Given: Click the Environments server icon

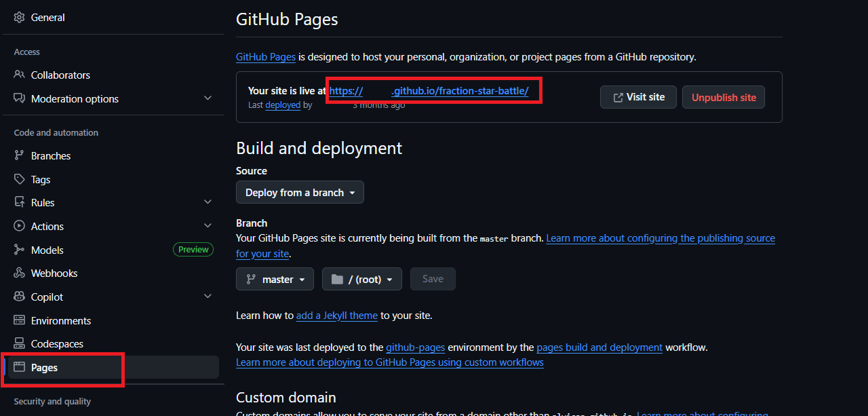Looking at the screenshot, I should pyautogui.click(x=19, y=320).
